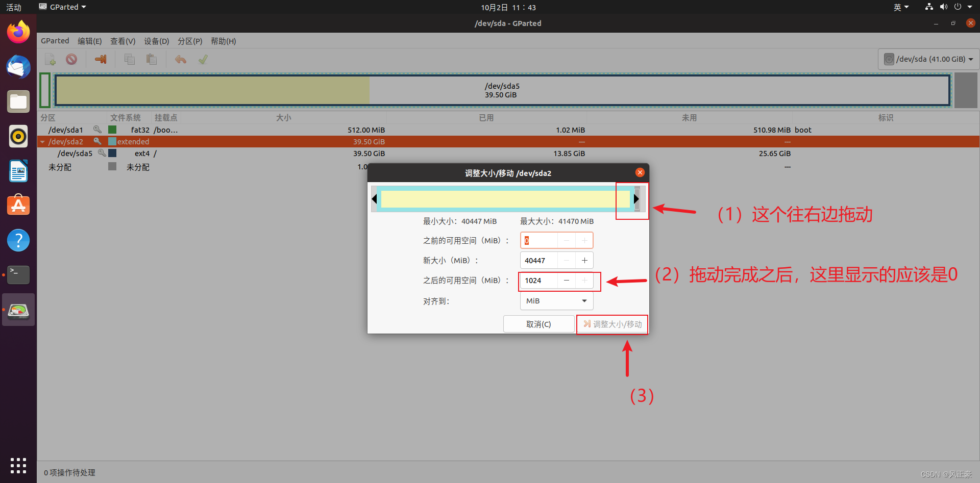
Task: Open Help from the dock
Action: click(18, 240)
